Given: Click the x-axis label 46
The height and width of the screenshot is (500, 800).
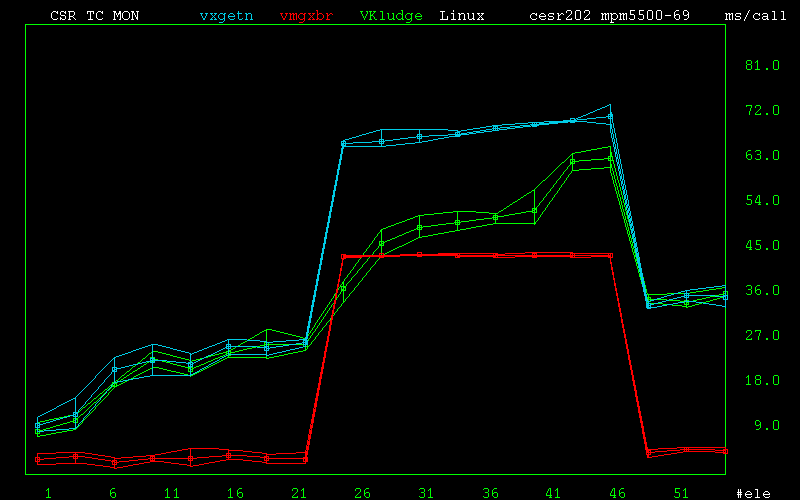Looking at the screenshot, I should pyautogui.click(x=617, y=493).
